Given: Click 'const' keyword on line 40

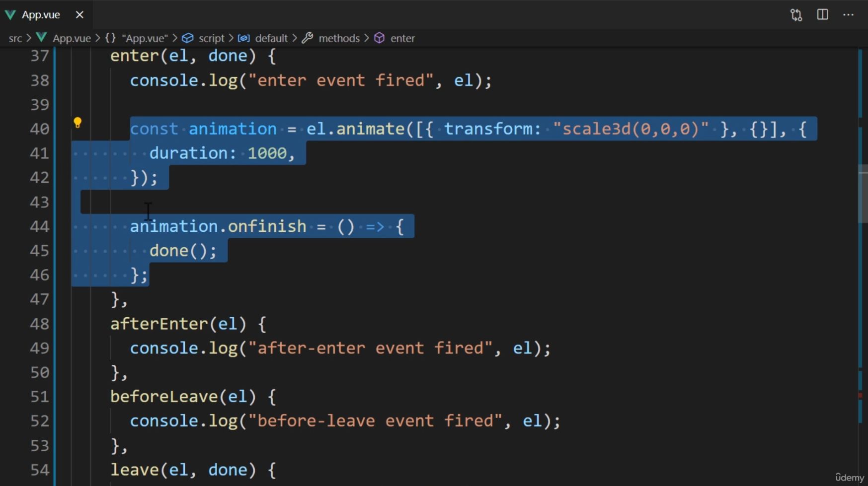Looking at the screenshot, I should pyautogui.click(x=154, y=129).
